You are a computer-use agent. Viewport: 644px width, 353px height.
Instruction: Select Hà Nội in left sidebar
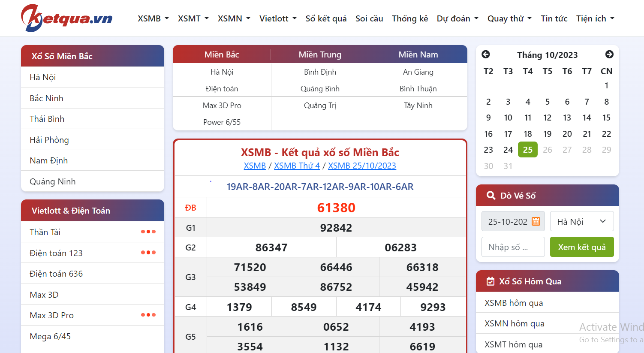(93, 77)
